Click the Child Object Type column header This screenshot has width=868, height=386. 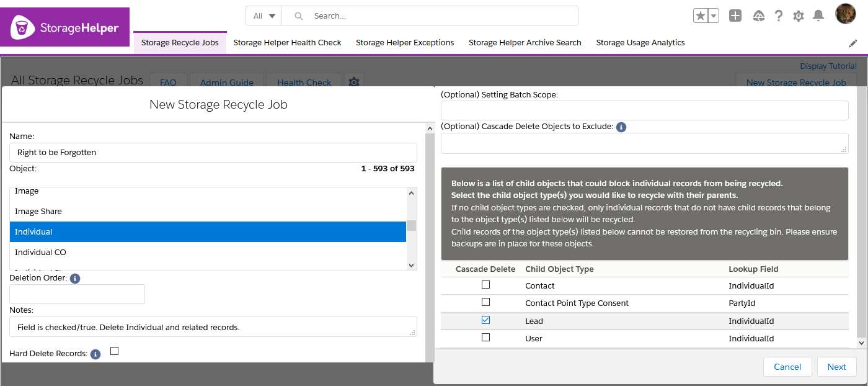[559, 269]
